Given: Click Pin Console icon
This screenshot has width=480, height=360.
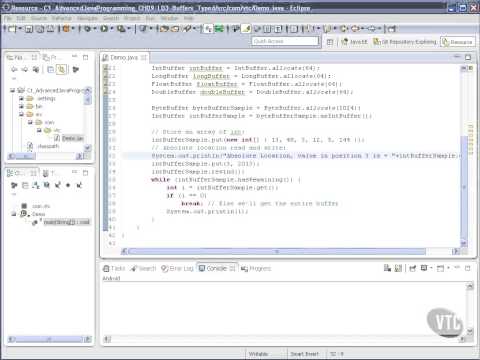Looking at the screenshot, I should (413, 268).
